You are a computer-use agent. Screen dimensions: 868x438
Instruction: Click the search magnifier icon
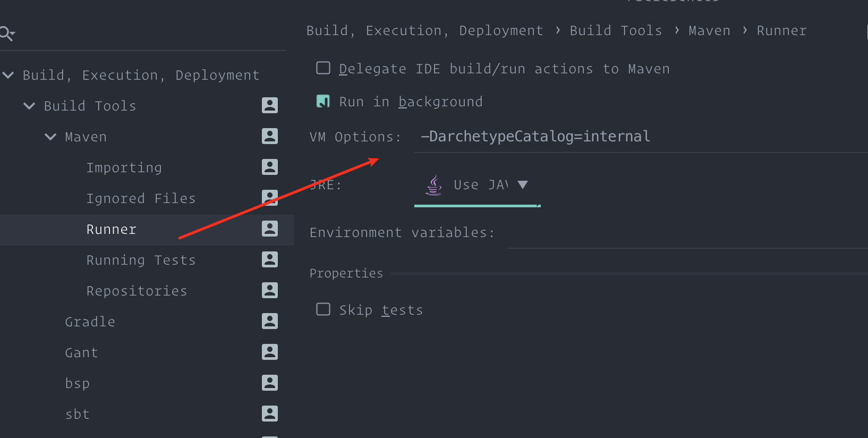(7, 33)
